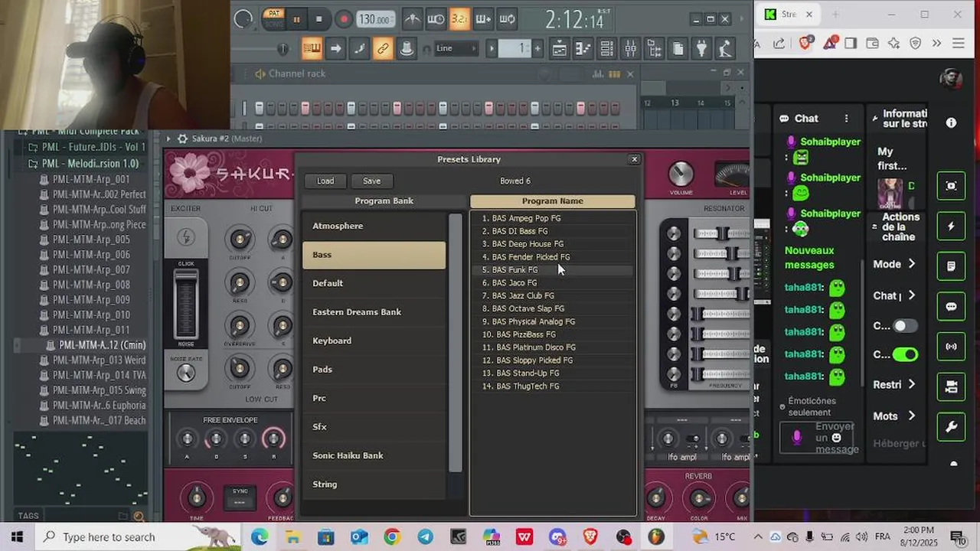Select the String program bank
This screenshot has height=551, width=980.
(374, 484)
